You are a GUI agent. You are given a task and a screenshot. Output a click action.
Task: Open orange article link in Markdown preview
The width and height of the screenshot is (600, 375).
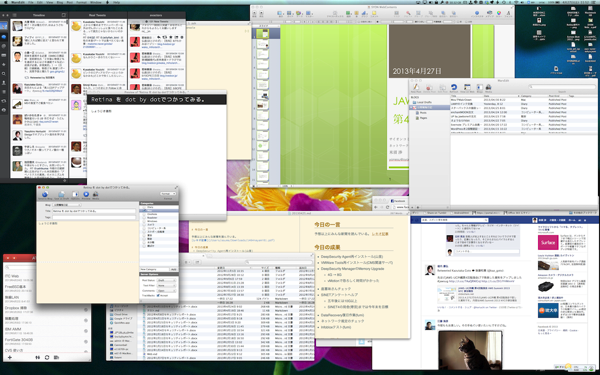pos(380,233)
